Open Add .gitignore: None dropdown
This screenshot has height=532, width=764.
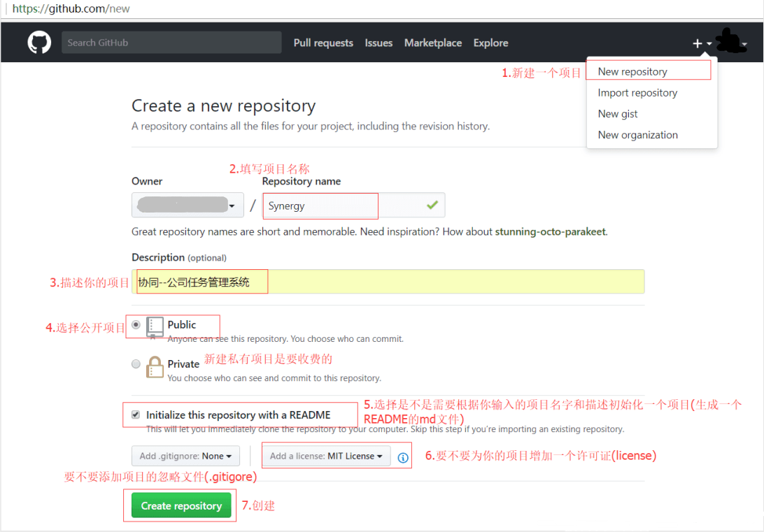coord(185,456)
